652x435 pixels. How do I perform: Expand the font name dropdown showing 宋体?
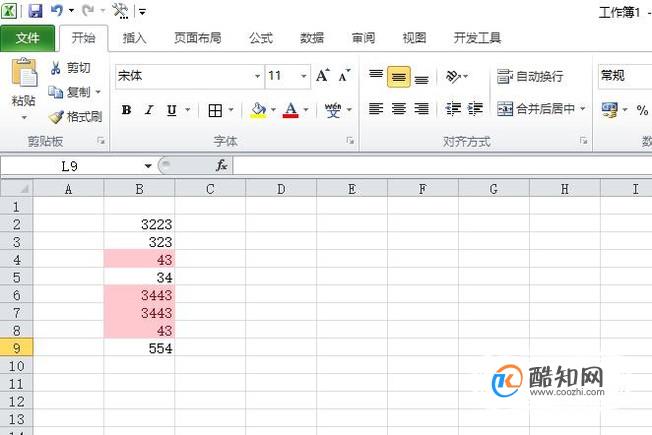click(257, 76)
